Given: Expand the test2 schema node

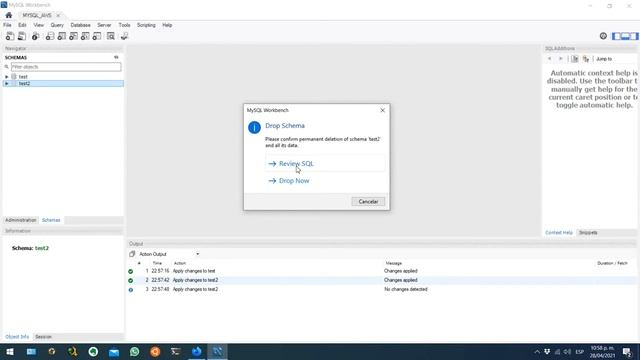Looking at the screenshot, I should [7, 83].
